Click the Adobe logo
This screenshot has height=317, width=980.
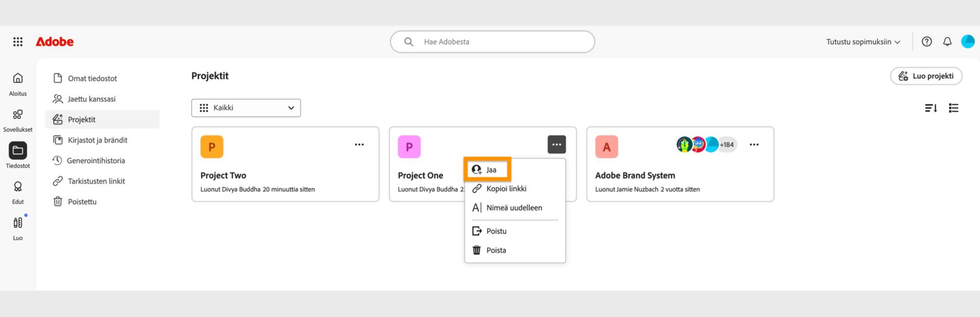[55, 42]
